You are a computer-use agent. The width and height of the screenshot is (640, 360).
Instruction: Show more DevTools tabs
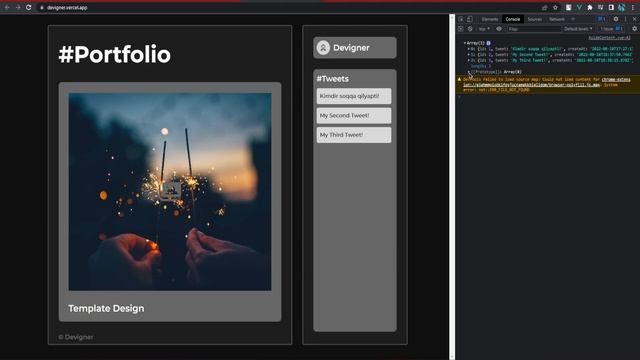[x=573, y=19]
